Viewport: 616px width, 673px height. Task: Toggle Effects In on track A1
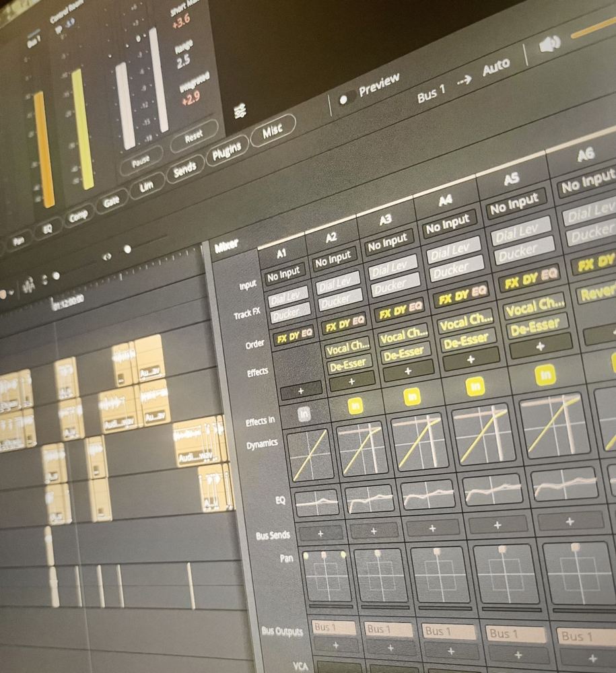click(304, 415)
